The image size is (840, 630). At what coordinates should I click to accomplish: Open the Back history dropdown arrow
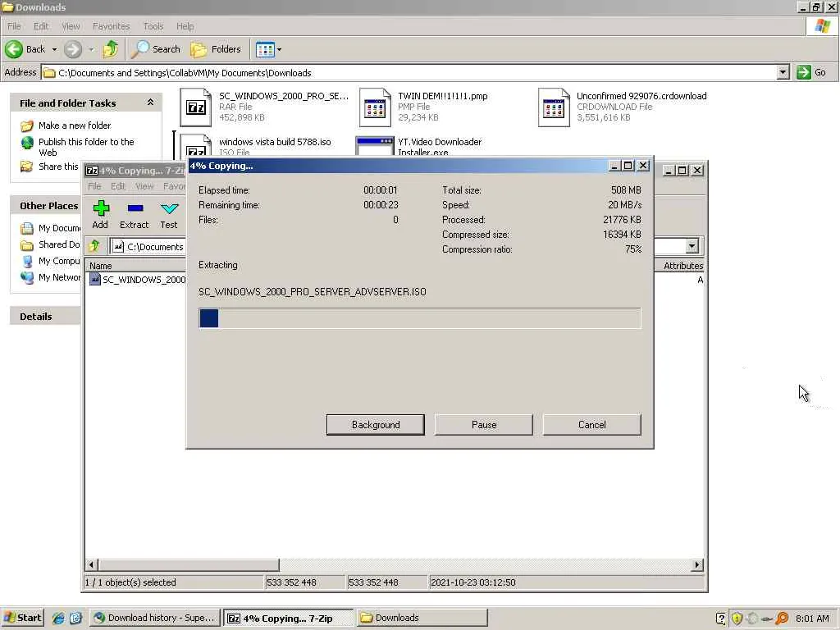tap(54, 49)
